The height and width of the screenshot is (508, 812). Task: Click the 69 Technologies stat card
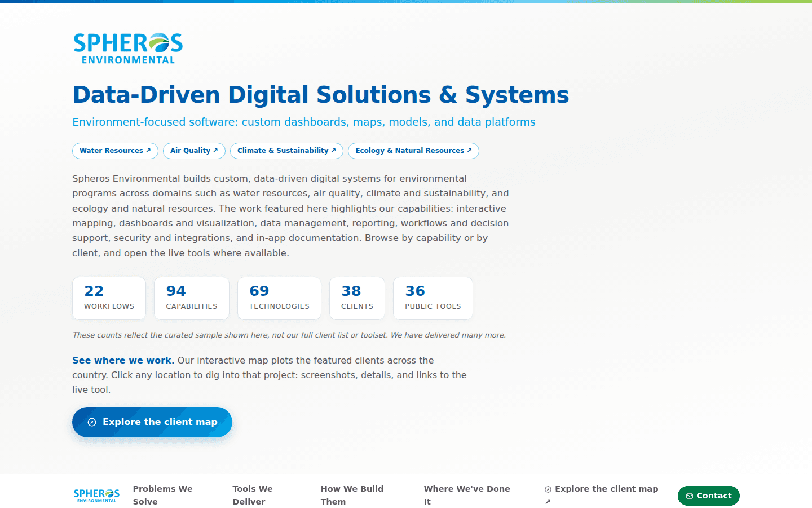[x=279, y=298]
